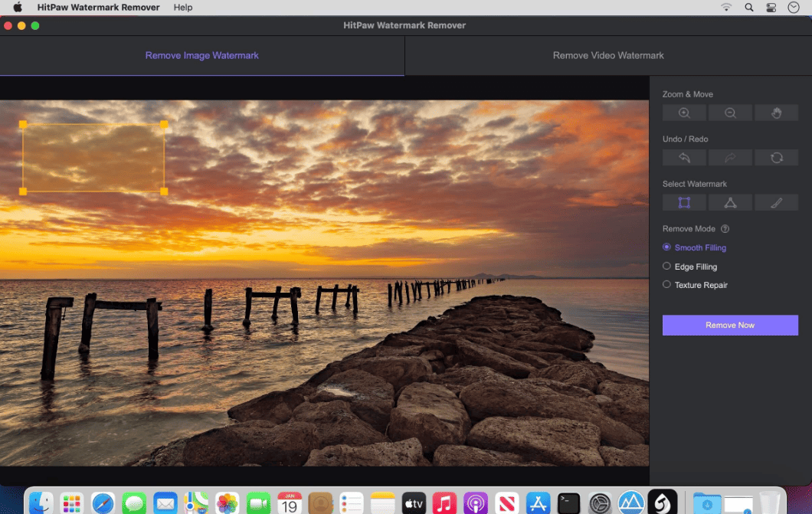
Task: Click the zoom in magnifier icon
Action: click(684, 113)
